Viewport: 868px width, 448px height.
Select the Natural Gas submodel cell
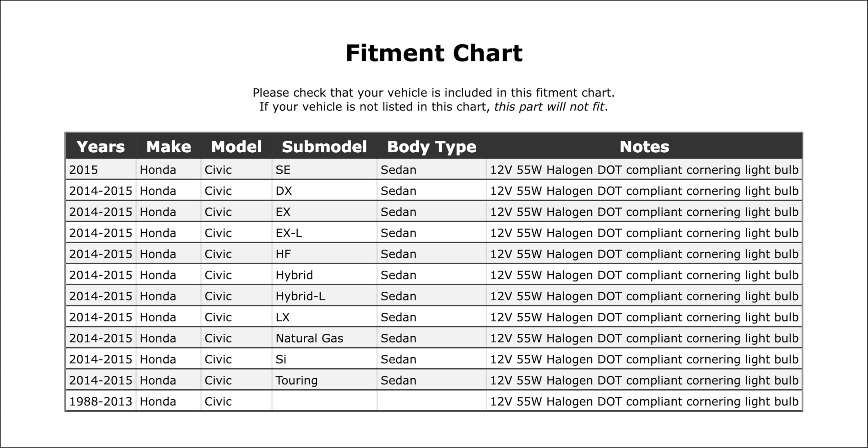tap(309, 338)
